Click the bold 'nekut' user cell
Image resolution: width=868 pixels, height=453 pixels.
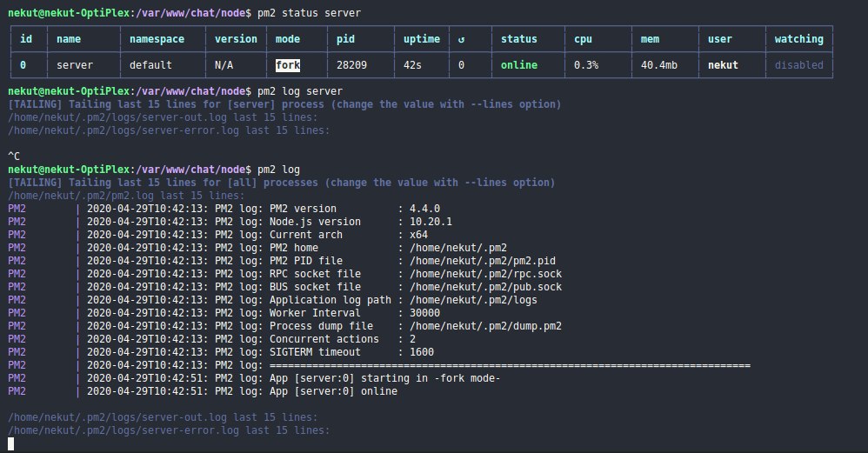tap(723, 65)
